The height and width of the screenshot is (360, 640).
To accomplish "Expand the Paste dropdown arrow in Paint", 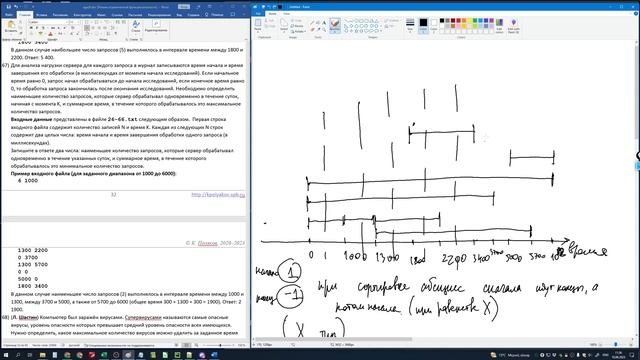I will [x=258, y=31].
